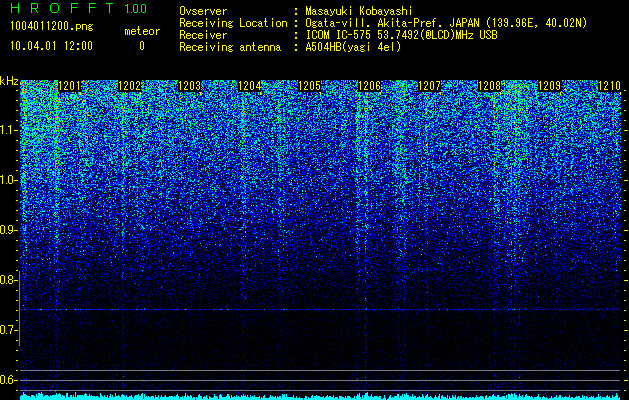Click the 1202 time marker
The width and height of the screenshot is (629, 400).
[130, 86]
